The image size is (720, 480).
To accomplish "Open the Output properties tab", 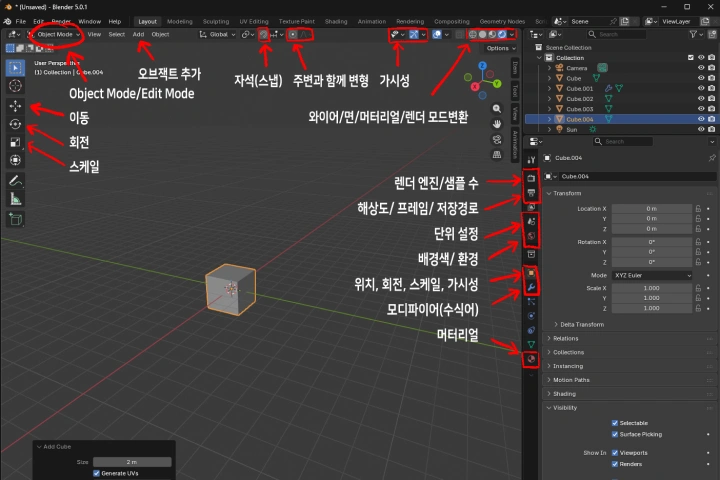I will [x=531, y=192].
